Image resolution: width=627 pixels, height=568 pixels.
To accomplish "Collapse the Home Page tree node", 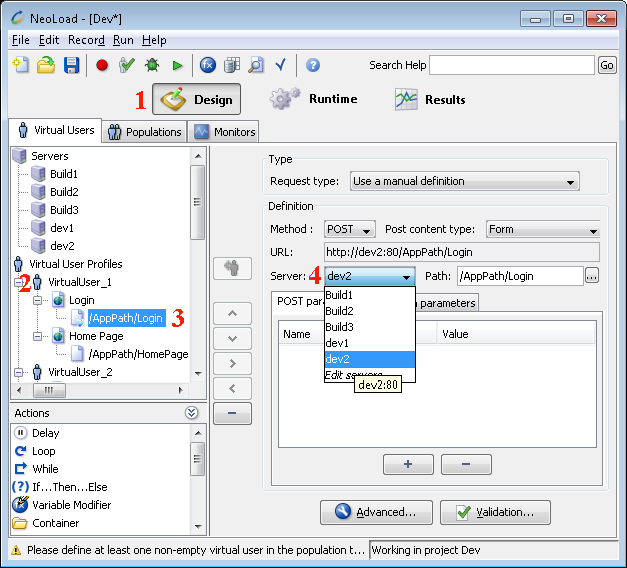I will (38, 336).
